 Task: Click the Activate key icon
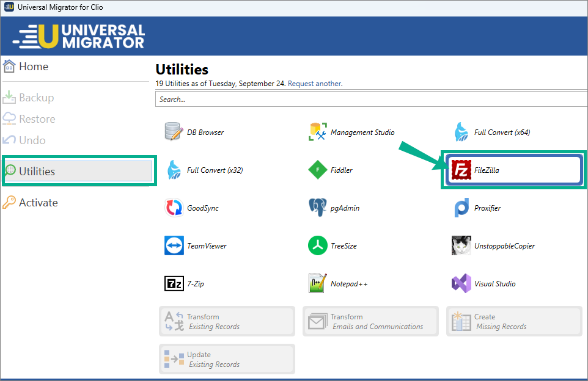coord(9,202)
